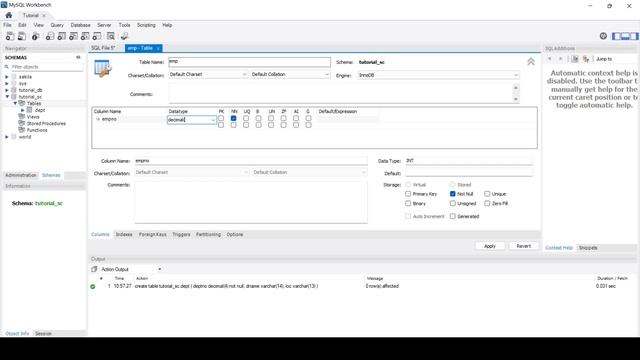This screenshot has height=360, width=640.
Task: Switch to the Administration tab in Navigator
Action: click(21, 175)
